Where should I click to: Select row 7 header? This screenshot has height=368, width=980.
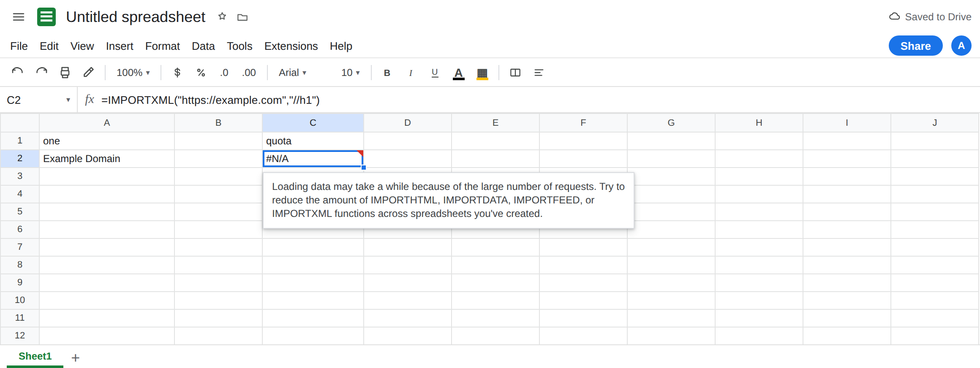click(20, 247)
